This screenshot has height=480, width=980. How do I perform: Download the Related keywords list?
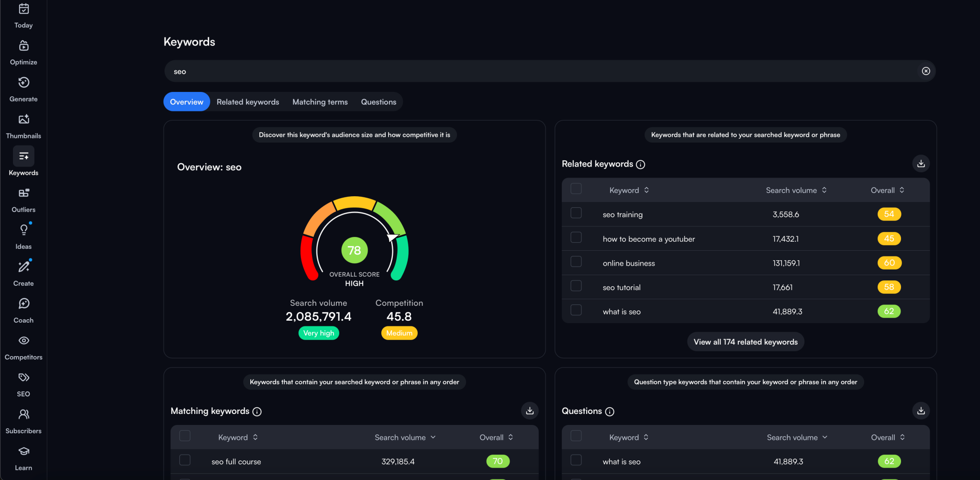tap(921, 164)
